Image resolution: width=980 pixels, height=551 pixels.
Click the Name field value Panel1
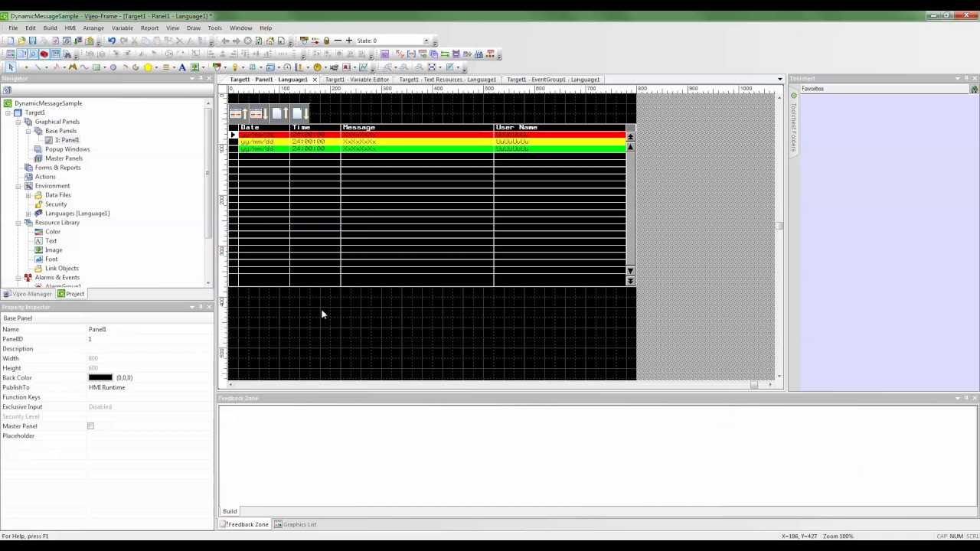[150, 329]
